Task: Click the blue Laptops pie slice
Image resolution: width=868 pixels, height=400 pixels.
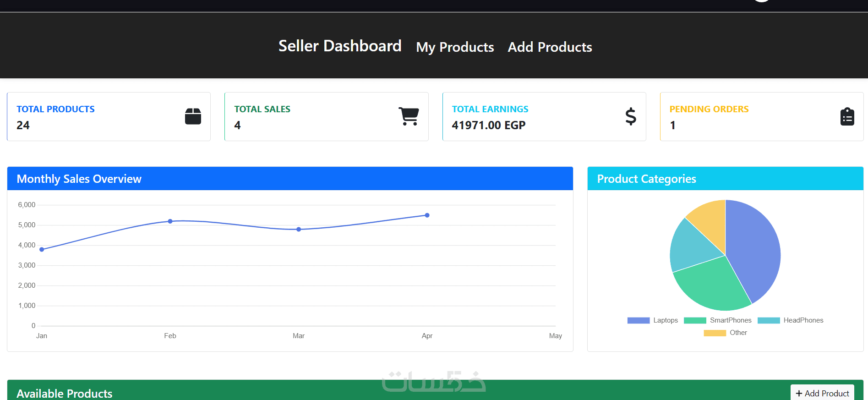Action: pos(753,247)
